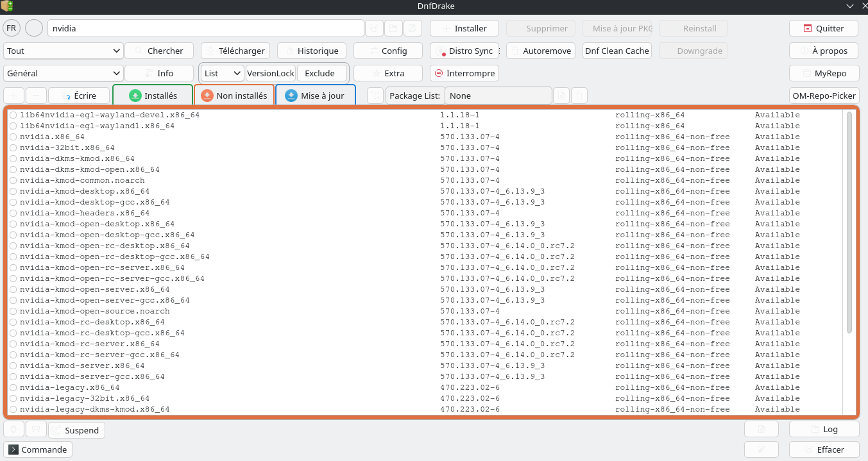Click into the nvidia search field
Image resolution: width=868 pixels, height=461 pixels.
[205, 28]
